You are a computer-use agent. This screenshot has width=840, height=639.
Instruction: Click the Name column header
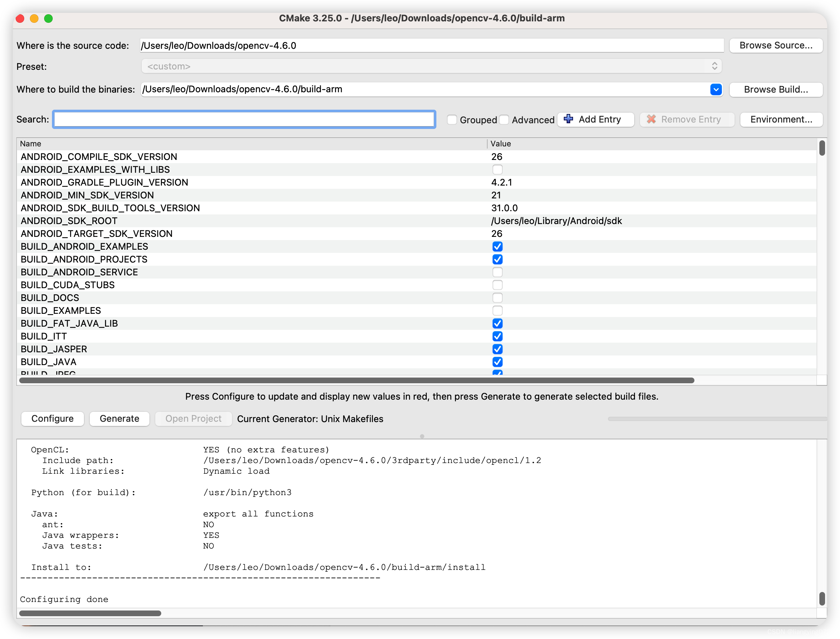click(251, 144)
